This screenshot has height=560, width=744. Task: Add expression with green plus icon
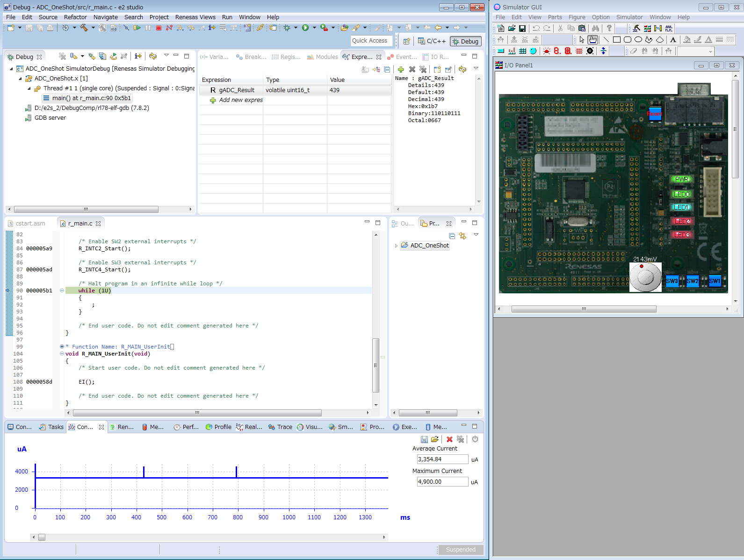coord(401,69)
